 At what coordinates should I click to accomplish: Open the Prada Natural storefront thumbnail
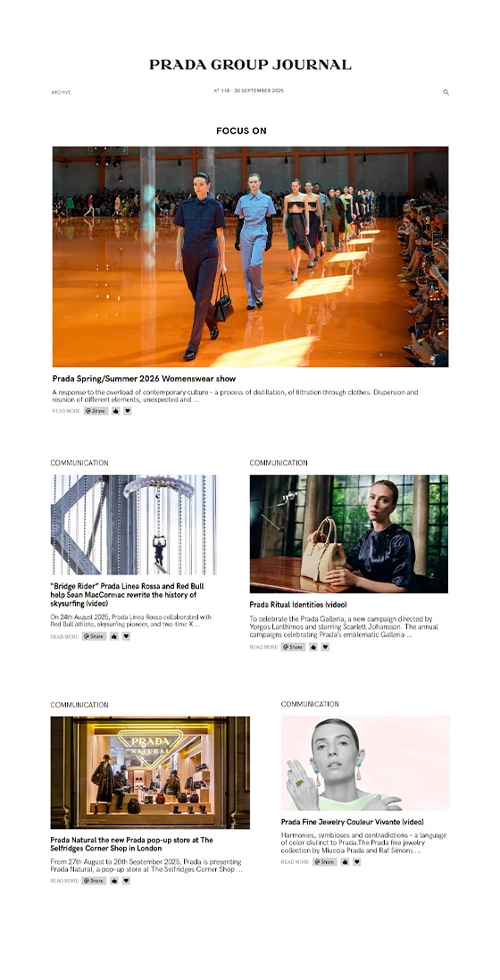[150, 773]
